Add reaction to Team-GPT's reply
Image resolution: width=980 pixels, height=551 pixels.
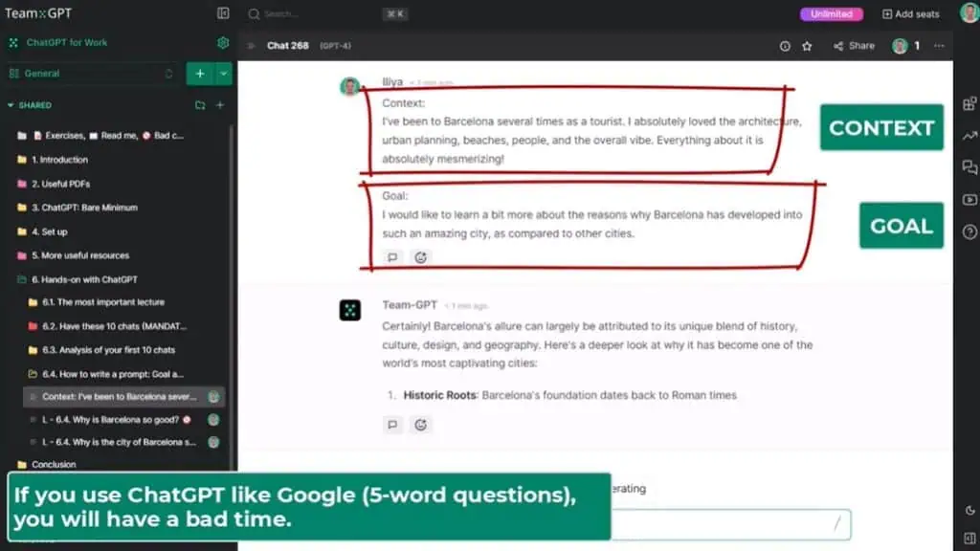421,425
